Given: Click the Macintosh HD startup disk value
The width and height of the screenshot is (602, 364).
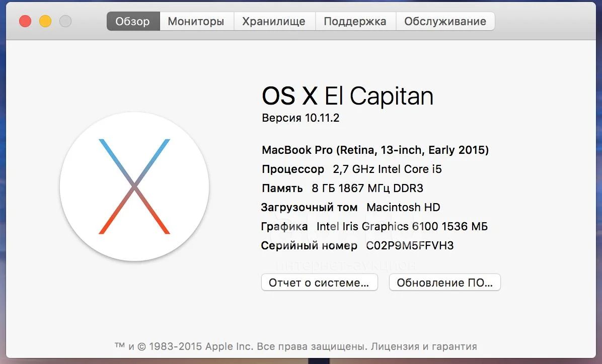Looking at the screenshot, I should [403, 208].
